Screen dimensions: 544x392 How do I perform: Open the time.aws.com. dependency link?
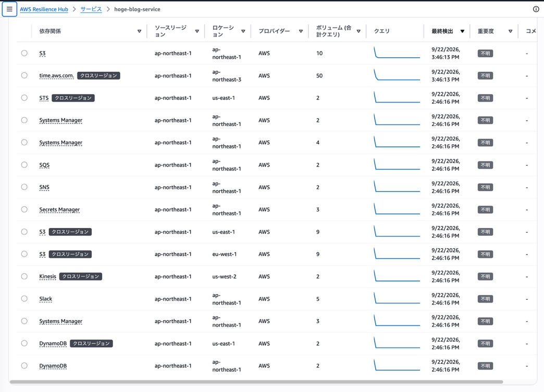tap(57, 75)
